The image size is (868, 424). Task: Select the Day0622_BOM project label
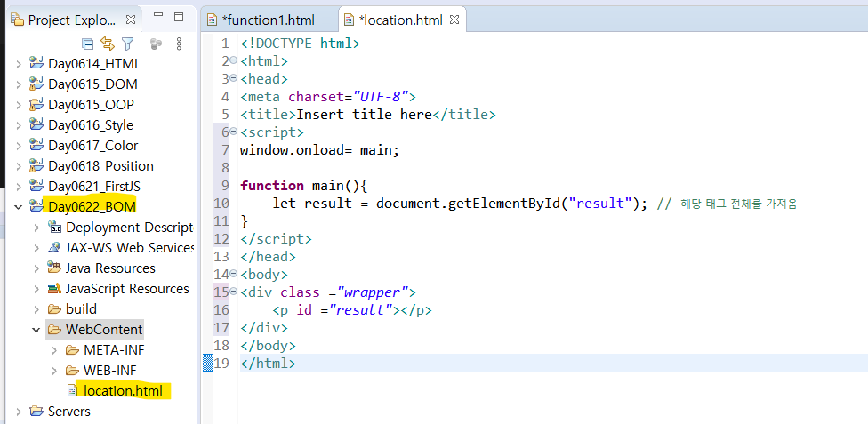[92, 207]
